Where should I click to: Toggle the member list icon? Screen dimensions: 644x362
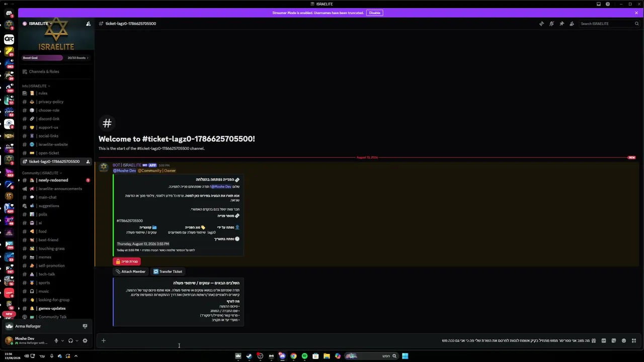(x=572, y=24)
